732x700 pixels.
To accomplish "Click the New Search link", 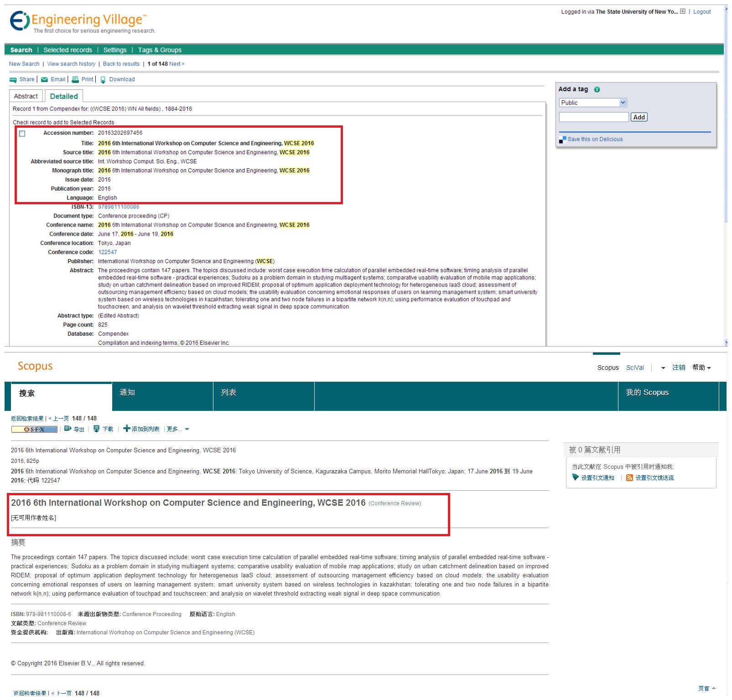I will (24, 64).
